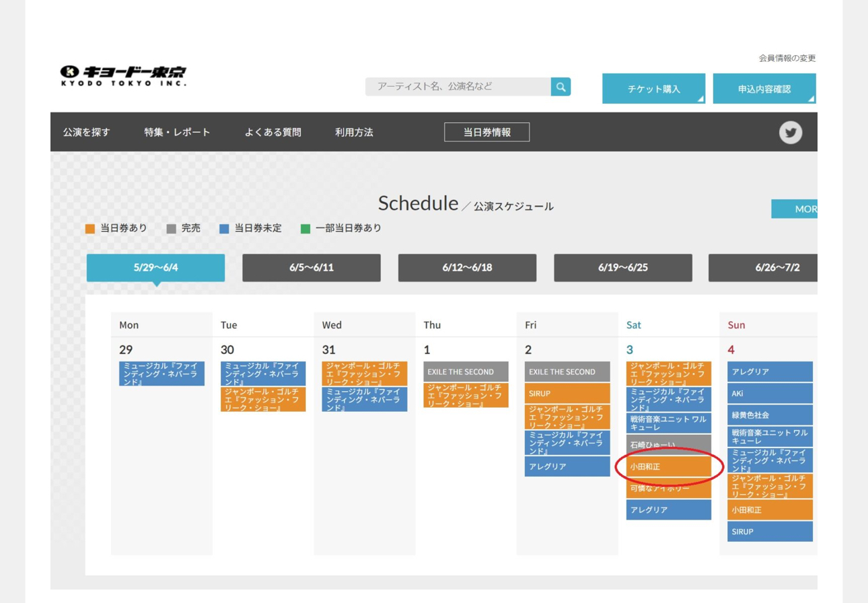This screenshot has height=603, width=868.
Task: Select the 6/19〜6/25 week tab
Action: pos(623,268)
